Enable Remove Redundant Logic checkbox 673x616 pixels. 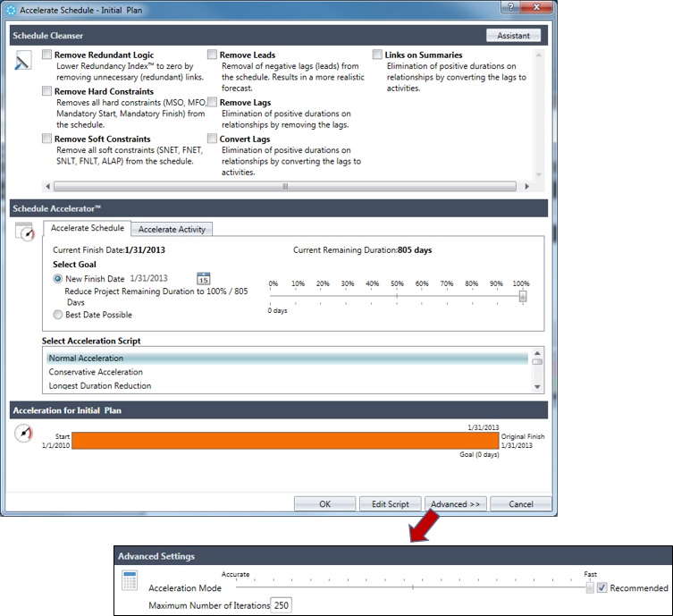click(x=46, y=55)
